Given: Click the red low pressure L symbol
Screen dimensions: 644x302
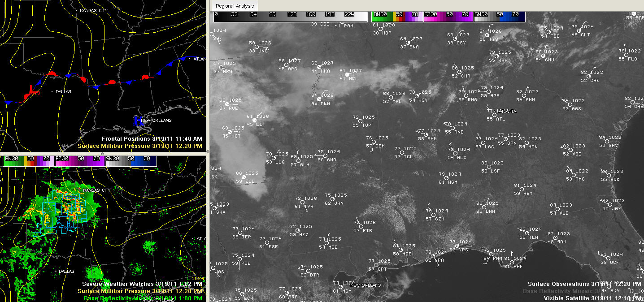Looking at the screenshot, I should pos(31,90).
